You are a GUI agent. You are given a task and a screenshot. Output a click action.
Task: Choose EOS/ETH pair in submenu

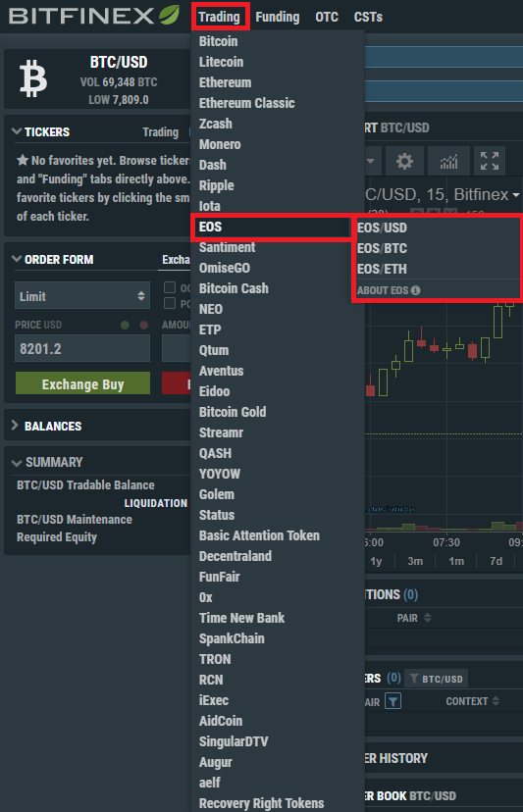(382, 270)
